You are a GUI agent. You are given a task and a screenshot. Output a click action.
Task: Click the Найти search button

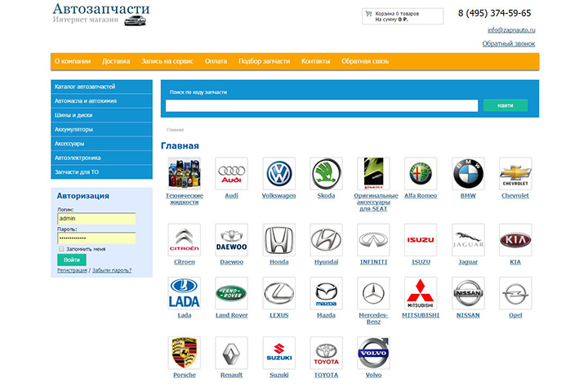[x=506, y=105]
